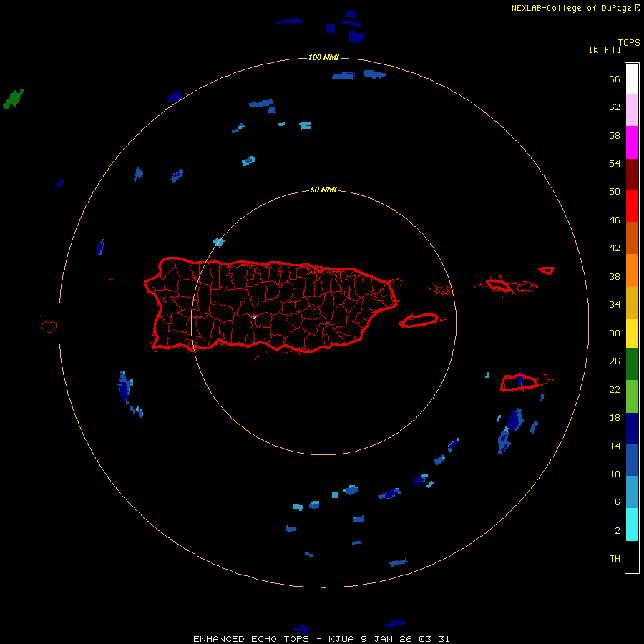Pick the light green legend swatch
This screenshot has width=644, height=644.
pos(632,396)
